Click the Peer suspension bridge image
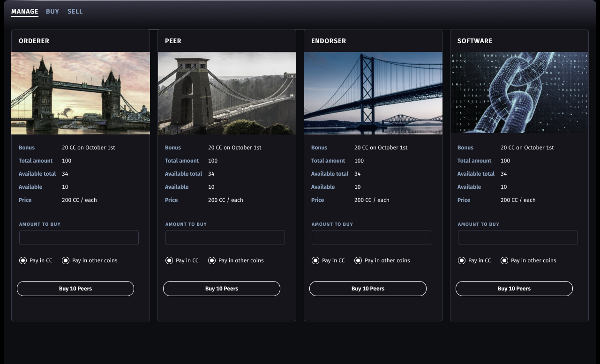The width and height of the screenshot is (600, 364). (227, 93)
